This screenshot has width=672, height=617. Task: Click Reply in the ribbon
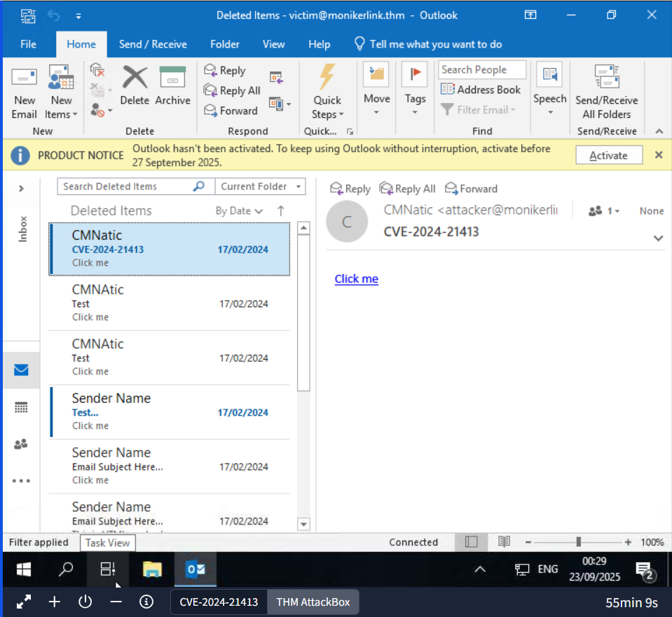(224, 70)
